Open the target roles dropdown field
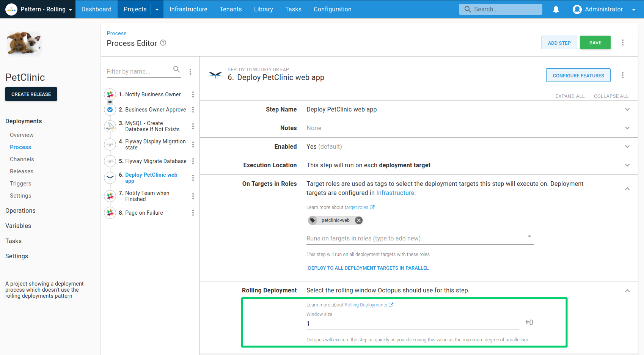The width and height of the screenshot is (644, 355). 419,238
